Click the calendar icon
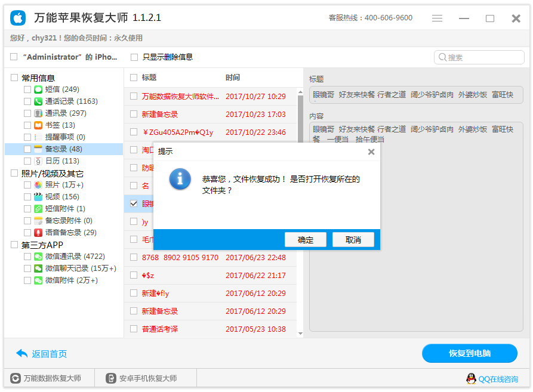The image size is (533, 392). 38,160
